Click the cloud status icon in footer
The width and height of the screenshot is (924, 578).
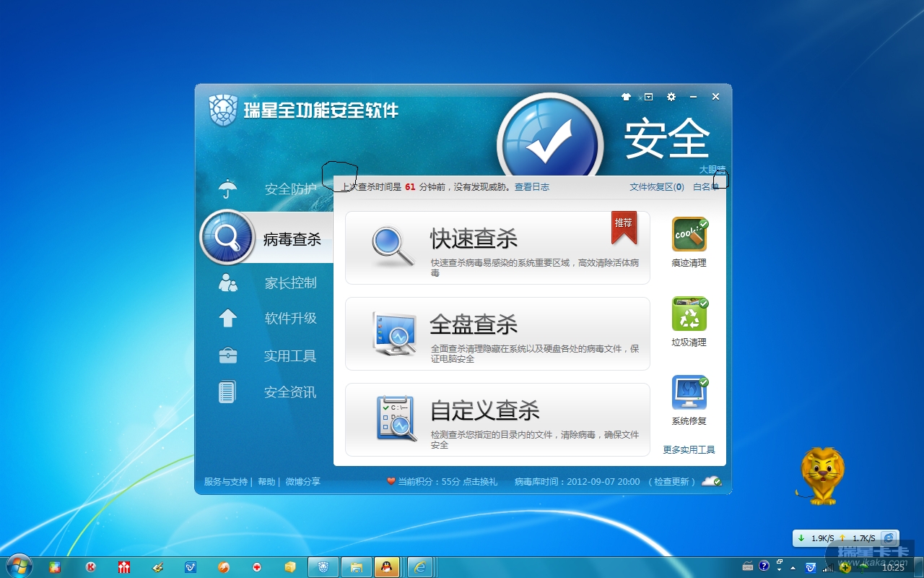point(711,481)
